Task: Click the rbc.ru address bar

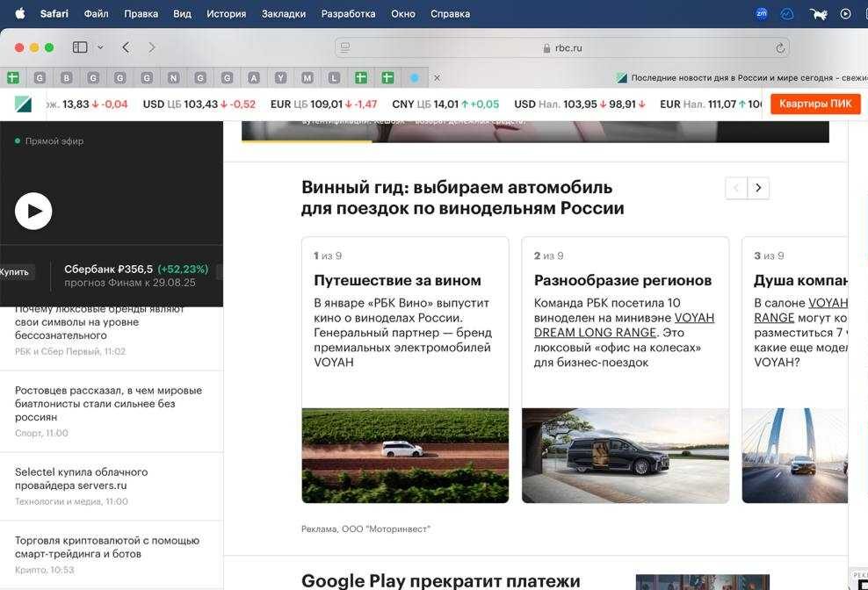Action: click(562, 48)
